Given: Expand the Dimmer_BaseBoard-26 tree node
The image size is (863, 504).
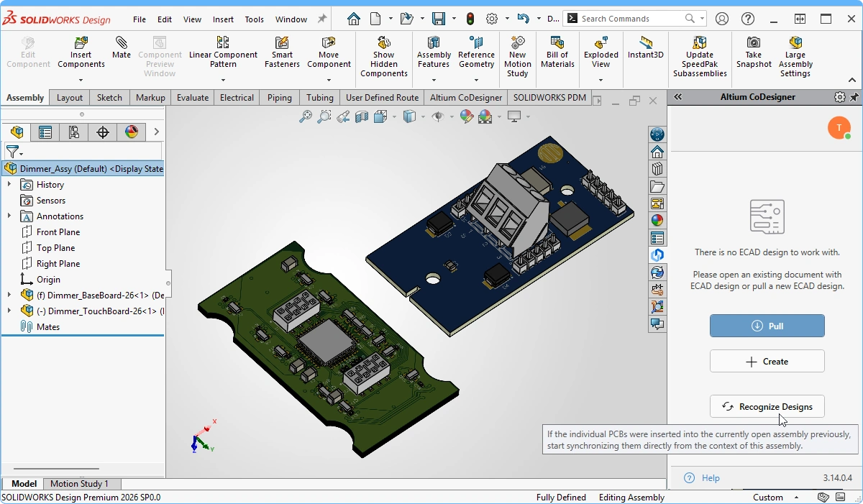Looking at the screenshot, I should pos(9,295).
